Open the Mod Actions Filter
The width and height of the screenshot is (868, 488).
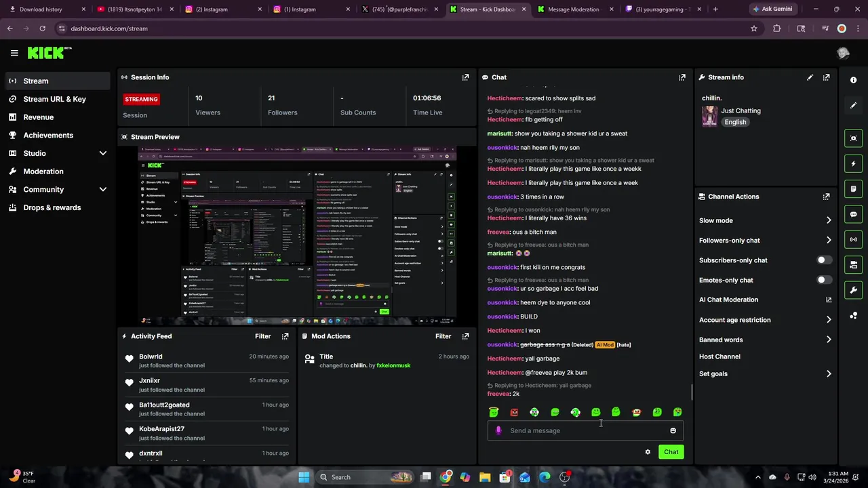tap(443, 336)
